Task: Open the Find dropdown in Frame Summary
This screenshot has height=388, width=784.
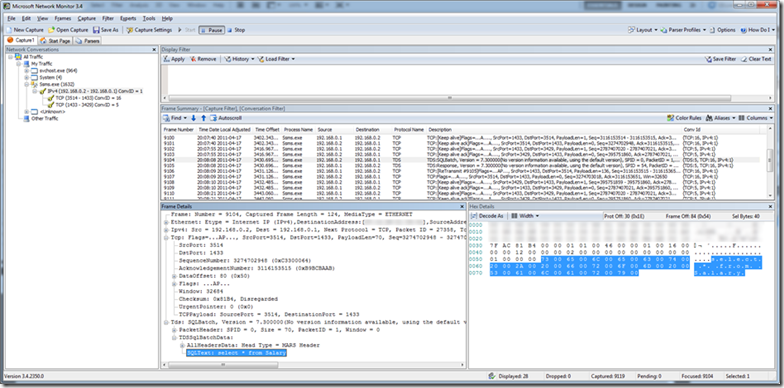Action: coord(174,118)
